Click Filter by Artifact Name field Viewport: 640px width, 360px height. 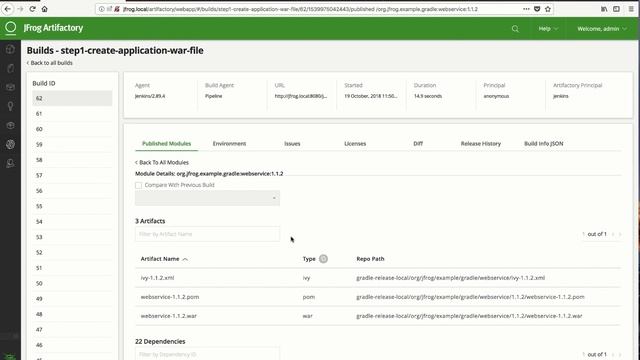pyautogui.click(x=207, y=234)
